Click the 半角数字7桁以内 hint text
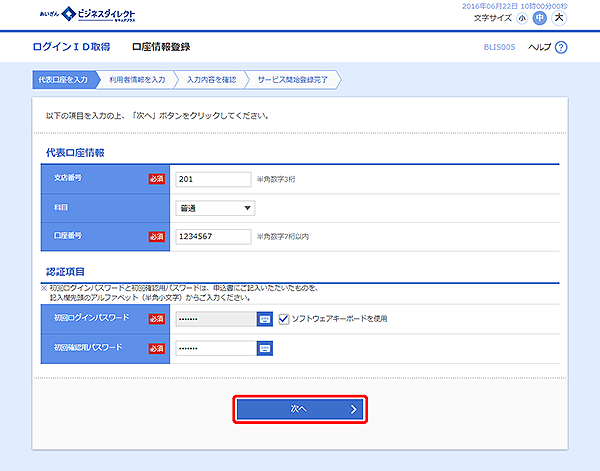 coord(283,236)
